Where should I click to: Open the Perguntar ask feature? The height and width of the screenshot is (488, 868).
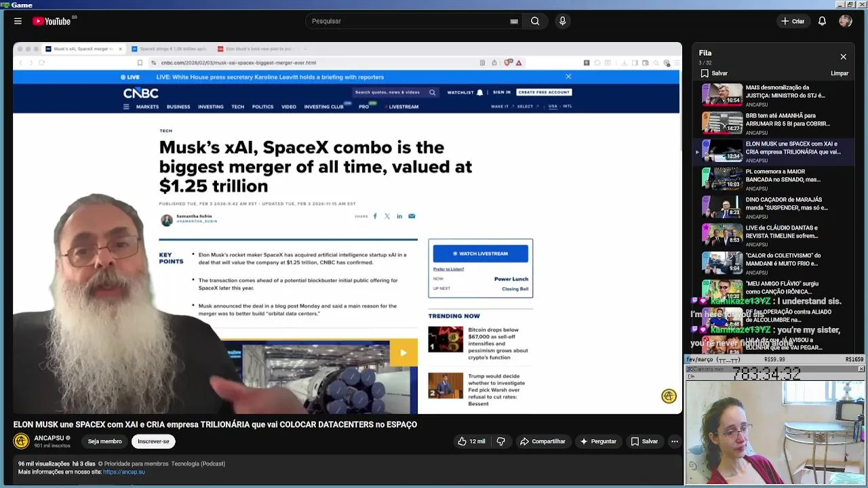coord(597,441)
